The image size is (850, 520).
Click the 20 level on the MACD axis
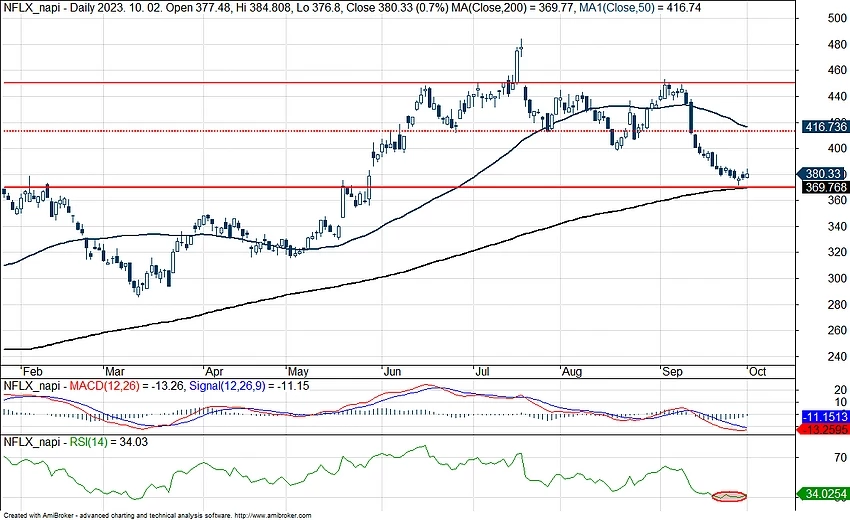point(840,390)
